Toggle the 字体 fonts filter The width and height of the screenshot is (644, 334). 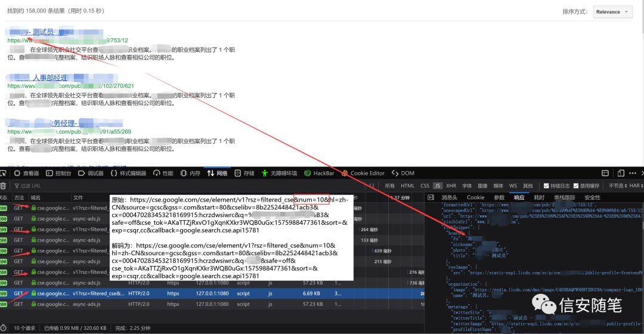[x=467, y=185]
